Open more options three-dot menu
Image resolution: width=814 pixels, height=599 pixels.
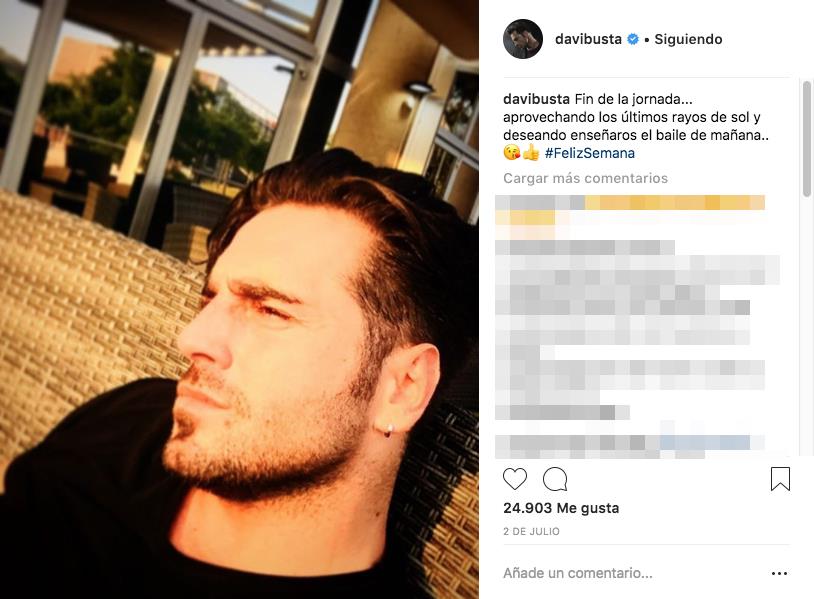coord(779,573)
